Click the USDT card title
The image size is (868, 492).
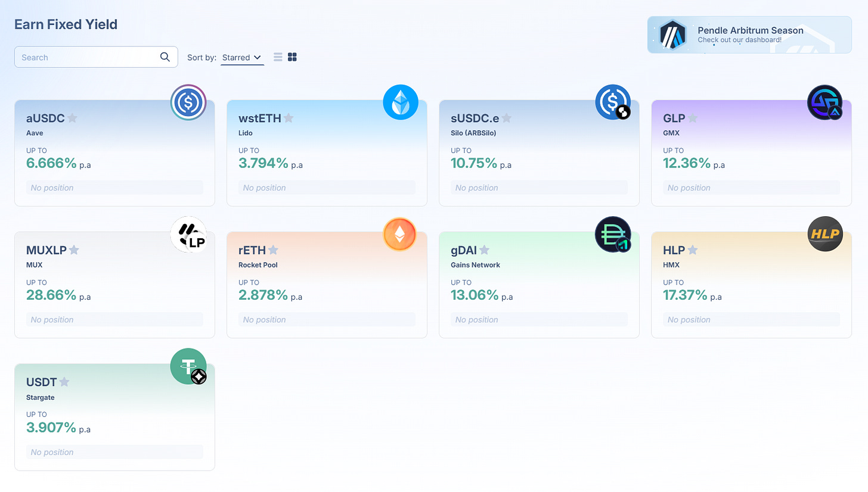tap(42, 382)
